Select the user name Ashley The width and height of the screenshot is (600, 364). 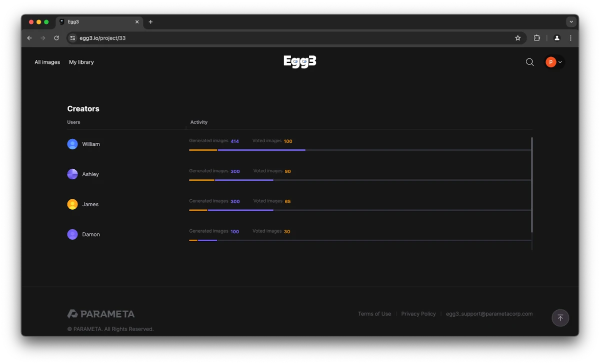tap(90, 174)
